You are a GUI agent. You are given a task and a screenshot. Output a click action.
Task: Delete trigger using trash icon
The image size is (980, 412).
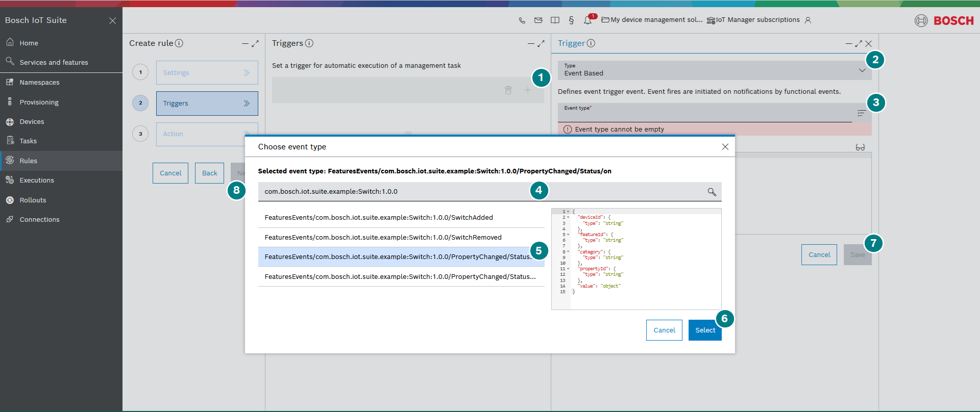point(508,90)
